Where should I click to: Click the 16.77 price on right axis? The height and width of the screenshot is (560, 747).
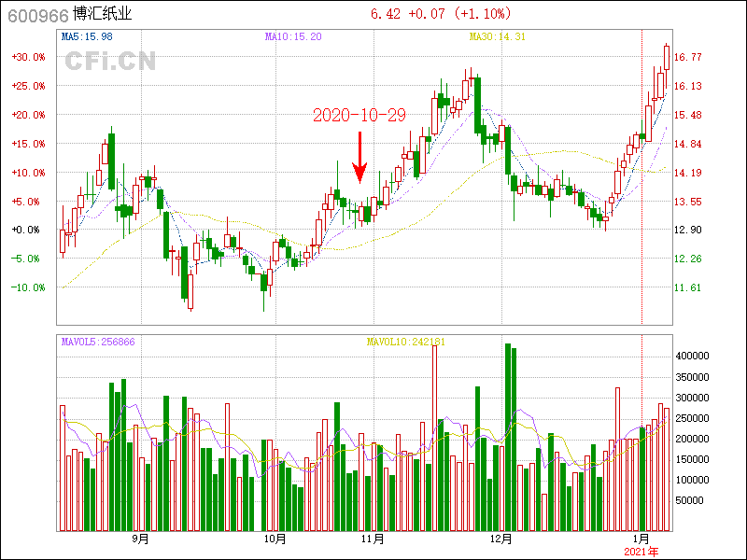(689, 57)
